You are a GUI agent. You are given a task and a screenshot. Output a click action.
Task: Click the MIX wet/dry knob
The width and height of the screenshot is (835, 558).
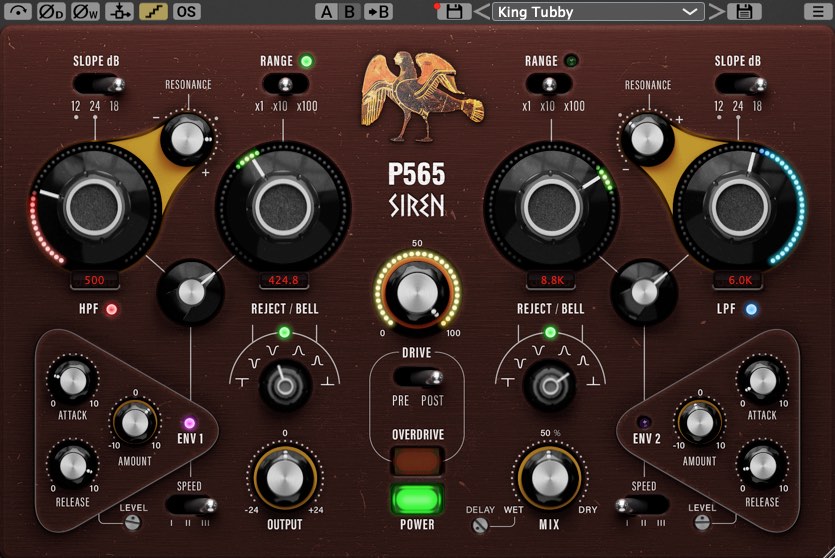tap(550, 478)
